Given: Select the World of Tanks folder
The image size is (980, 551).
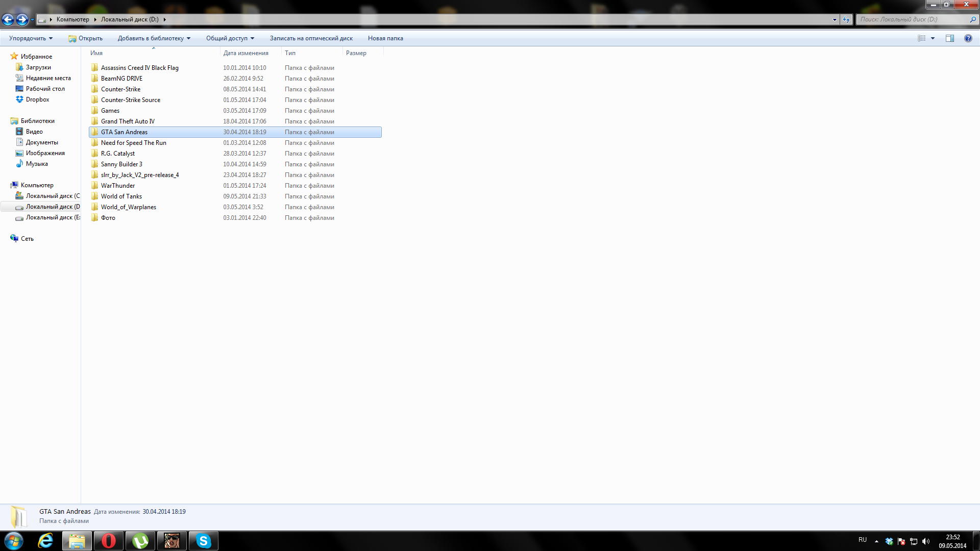Looking at the screenshot, I should tap(121, 196).
